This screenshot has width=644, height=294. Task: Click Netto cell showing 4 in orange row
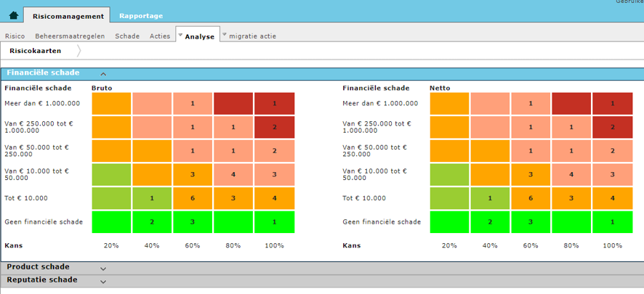613,198
